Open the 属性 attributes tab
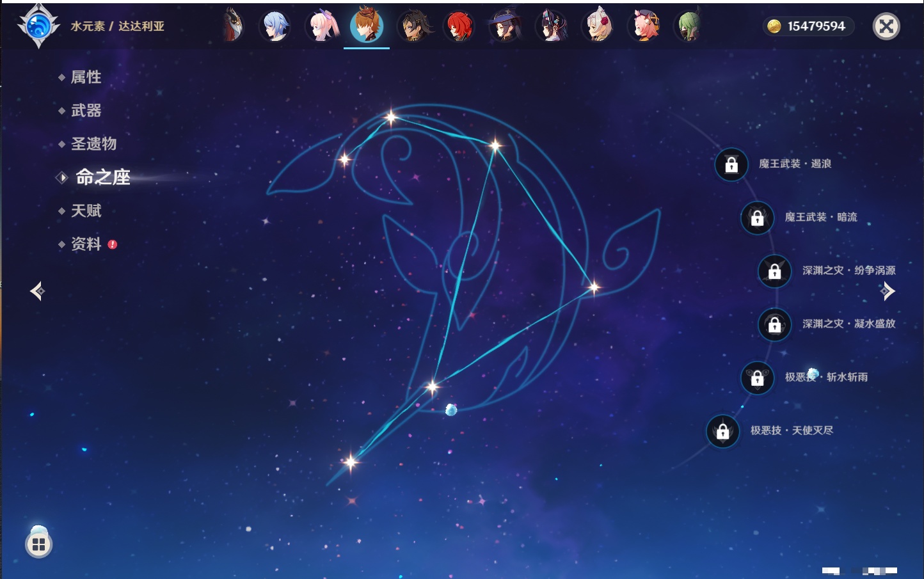 [x=86, y=77]
